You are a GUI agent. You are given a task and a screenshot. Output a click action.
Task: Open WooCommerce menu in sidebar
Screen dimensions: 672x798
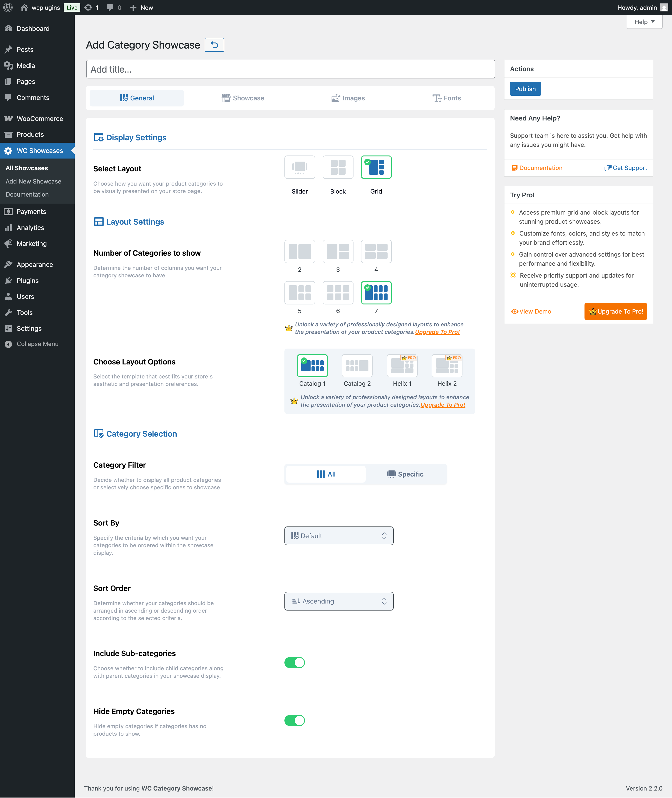coord(37,119)
